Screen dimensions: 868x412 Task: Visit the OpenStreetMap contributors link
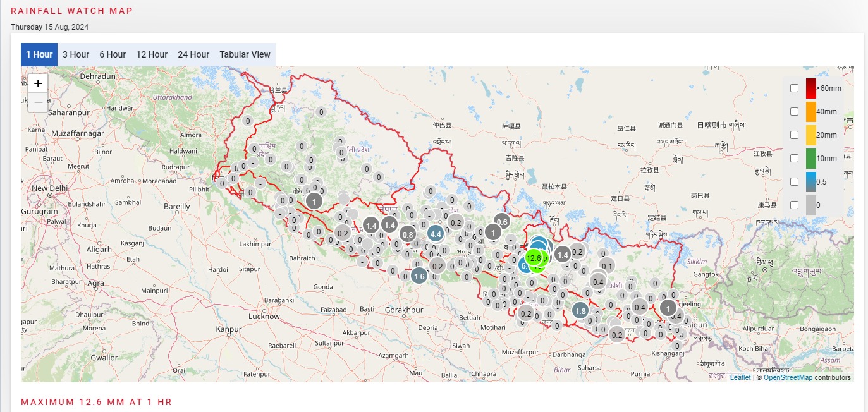click(x=788, y=377)
